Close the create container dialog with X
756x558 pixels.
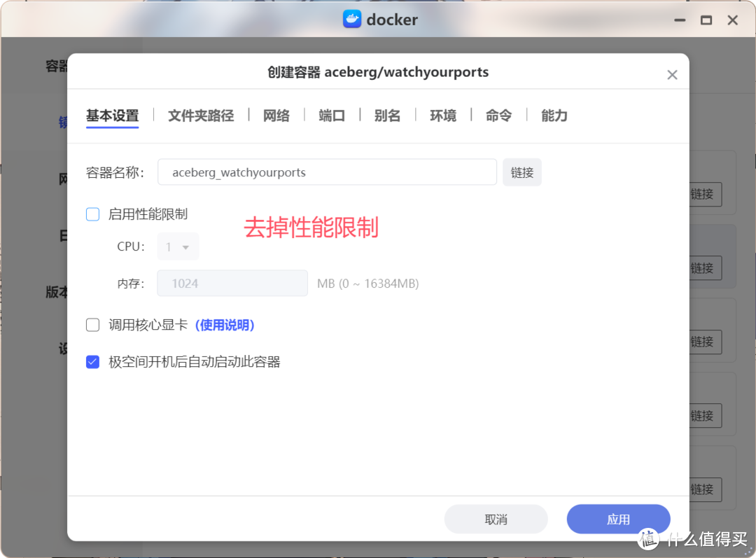point(672,74)
